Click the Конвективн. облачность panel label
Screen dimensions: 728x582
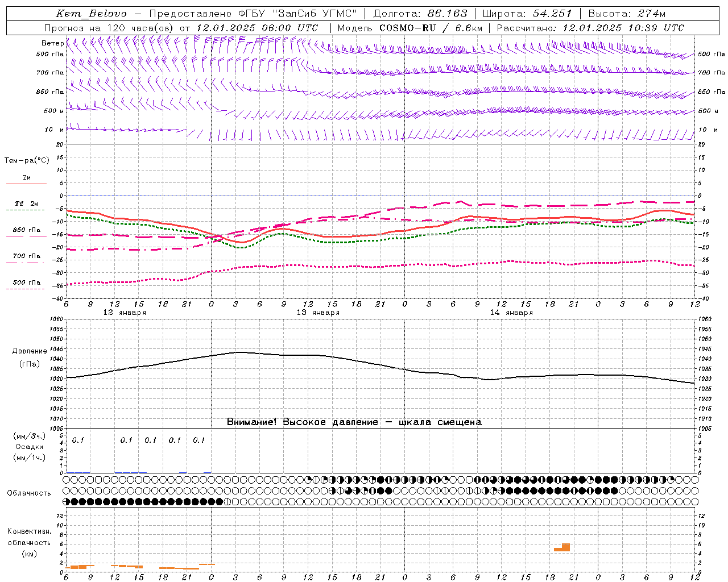click(x=29, y=537)
